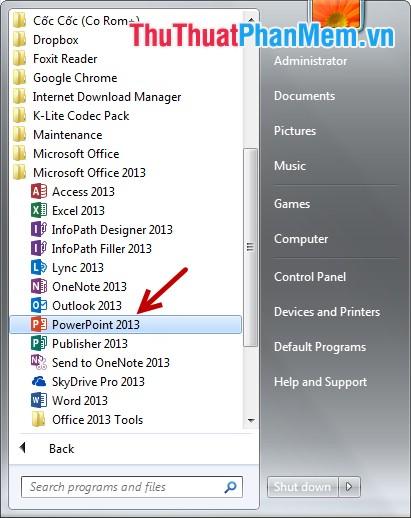Start Excel 2013 via its green icon
411x518 pixels.
39,210
